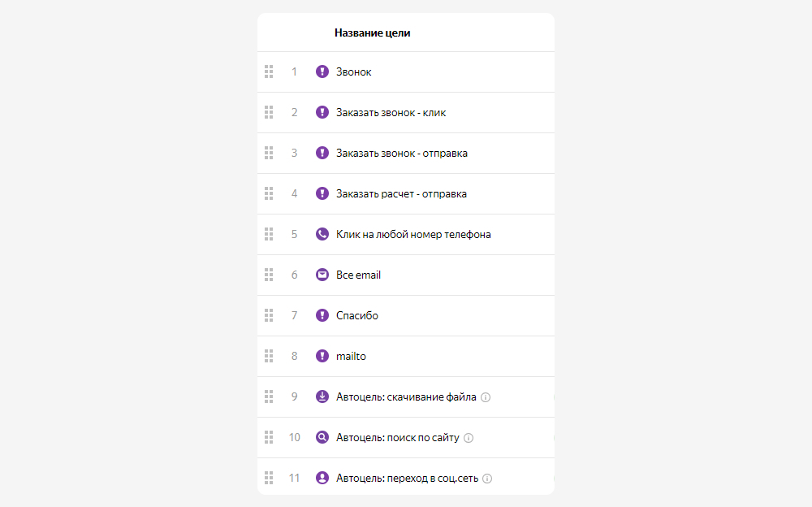Click the download icon for скачивание файла

(x=322, y=396)
